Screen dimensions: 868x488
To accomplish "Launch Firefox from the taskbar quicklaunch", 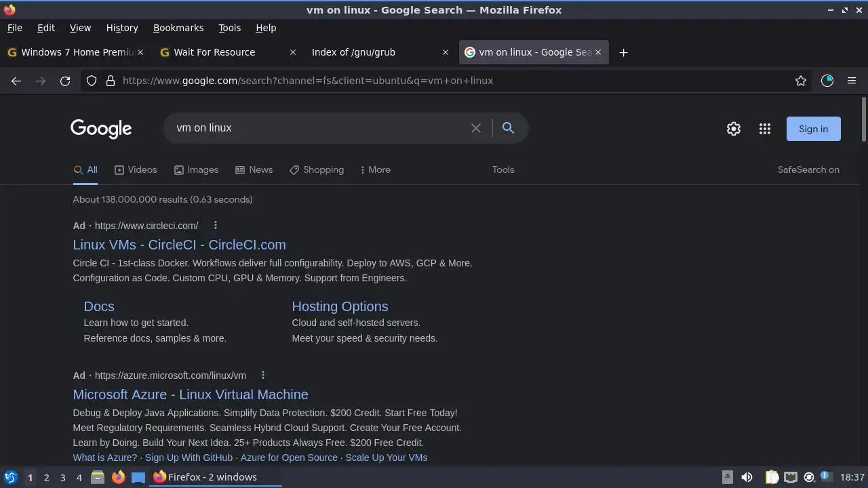I will click(x=118, y=477).
